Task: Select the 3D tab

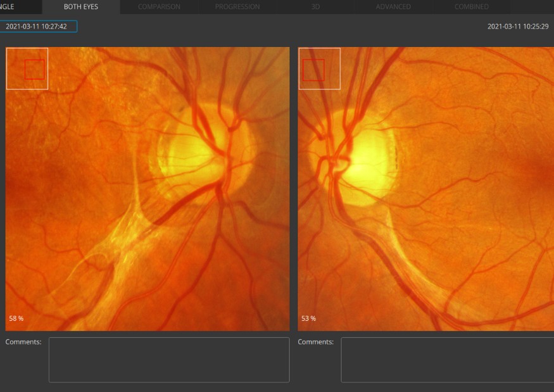Action: tap(315, 7)
